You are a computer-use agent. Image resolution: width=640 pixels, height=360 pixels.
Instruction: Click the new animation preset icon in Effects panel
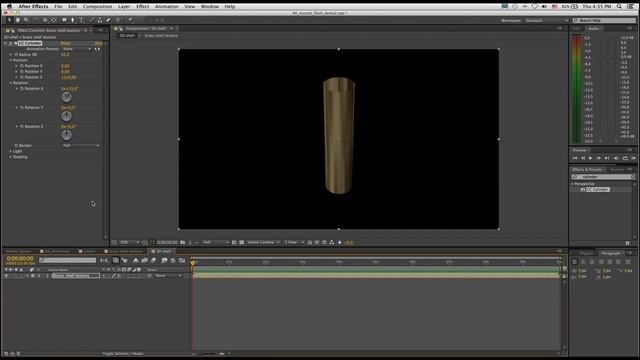point(627,243)
